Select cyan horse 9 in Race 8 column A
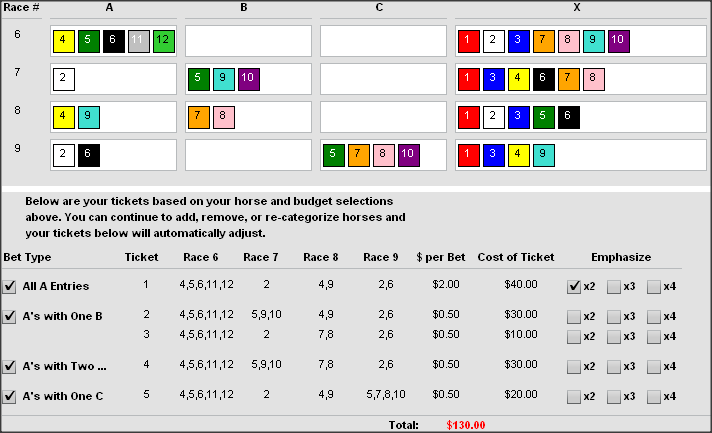Screen dimensions: 712x433 click(88, 117)
